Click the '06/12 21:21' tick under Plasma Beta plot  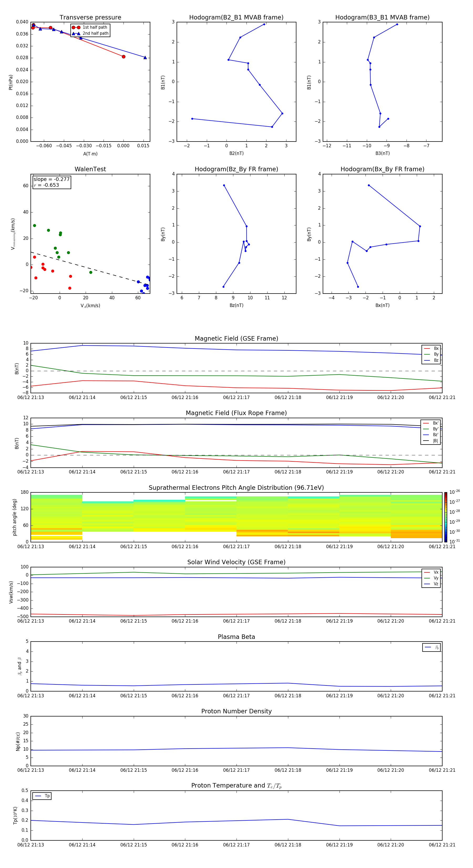pos(442,696)
